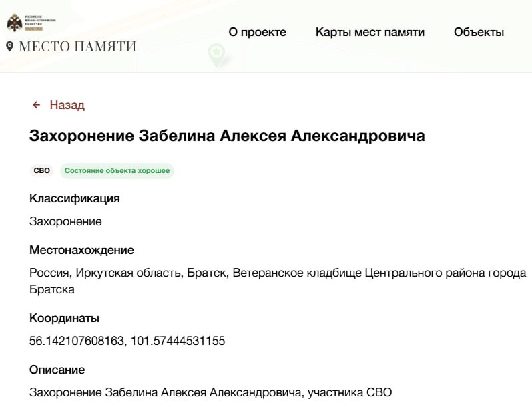The height and width of the screenshot is (409, 532).
Task: Click the military-historical society emblem logo
Action: click(x=14, y=23)
